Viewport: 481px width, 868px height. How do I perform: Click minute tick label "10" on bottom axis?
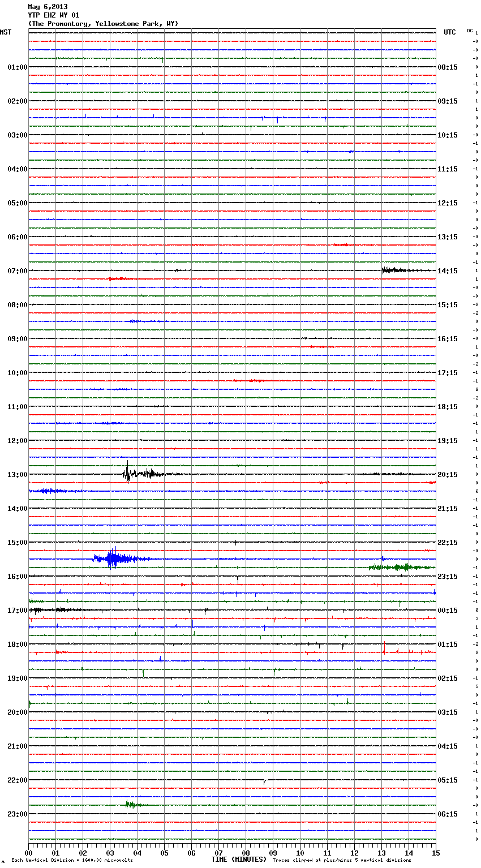click(300, 853)
